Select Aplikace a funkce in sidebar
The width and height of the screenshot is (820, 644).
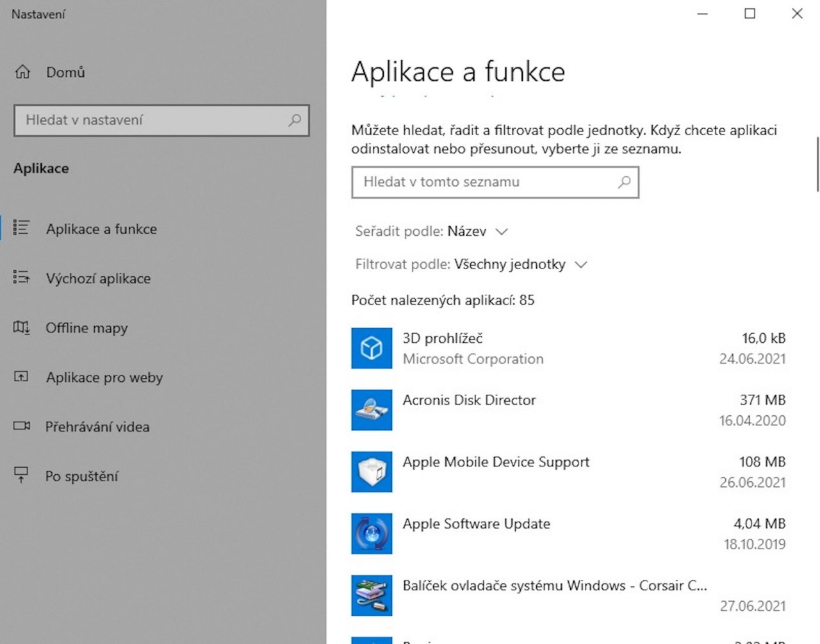[101, 229]
